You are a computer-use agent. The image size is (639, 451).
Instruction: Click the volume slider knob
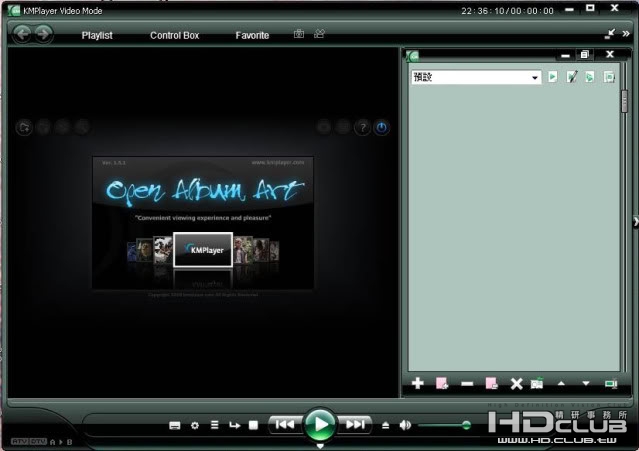click(466, 425)
